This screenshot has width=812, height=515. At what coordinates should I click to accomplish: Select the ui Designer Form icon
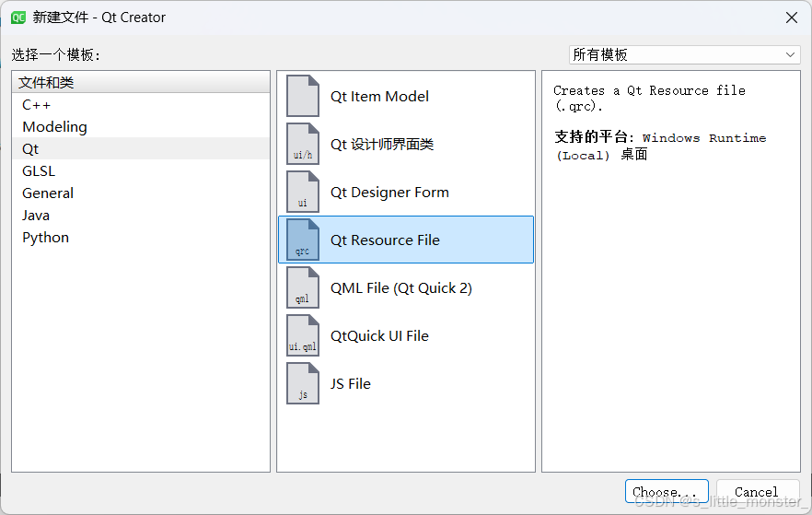302,192
